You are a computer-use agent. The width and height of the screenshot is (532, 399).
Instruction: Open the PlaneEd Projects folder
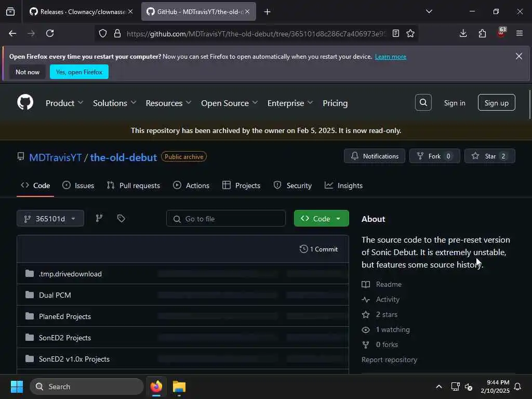(x=65, y=316)
